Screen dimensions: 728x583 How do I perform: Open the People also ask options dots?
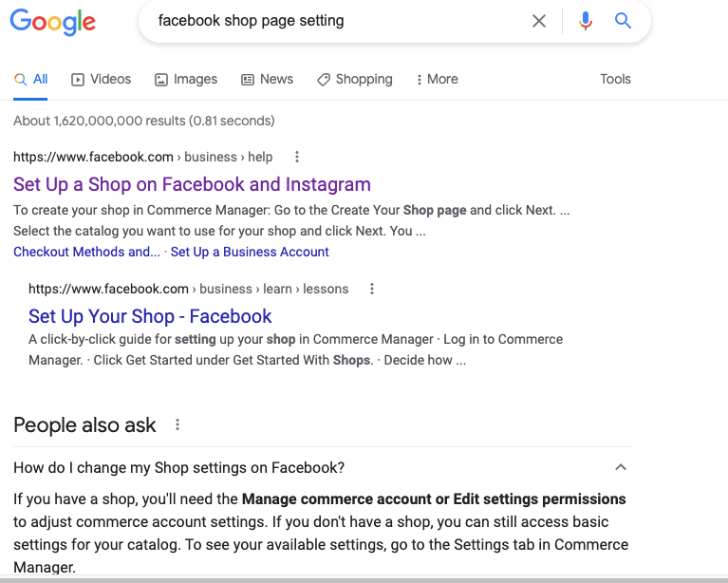177,425
